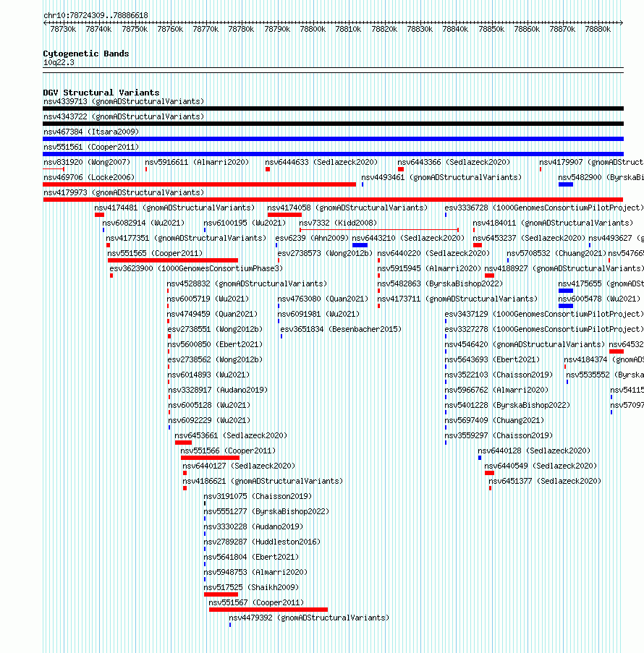Select the red bar under nsv4174058
644x653 pixels.
[x=284, y=215]
